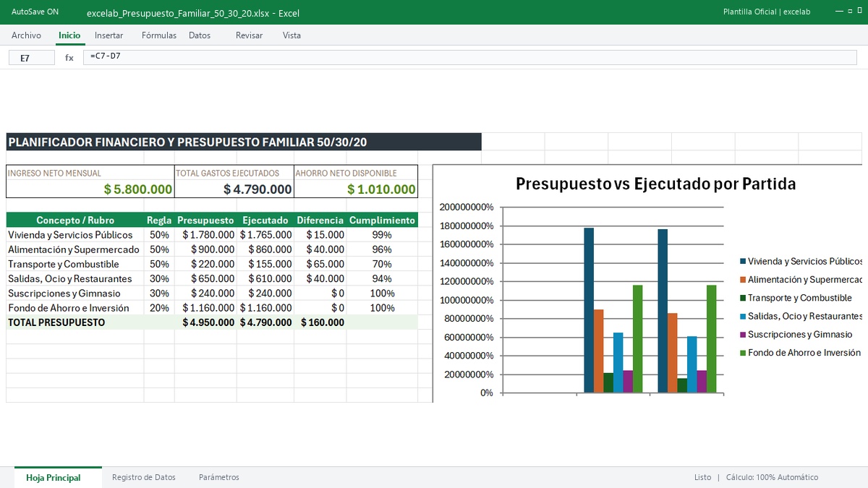
Task: Click the executed cell $ 1.765.000
Action: pyautogui.click(x=265, y=235)
